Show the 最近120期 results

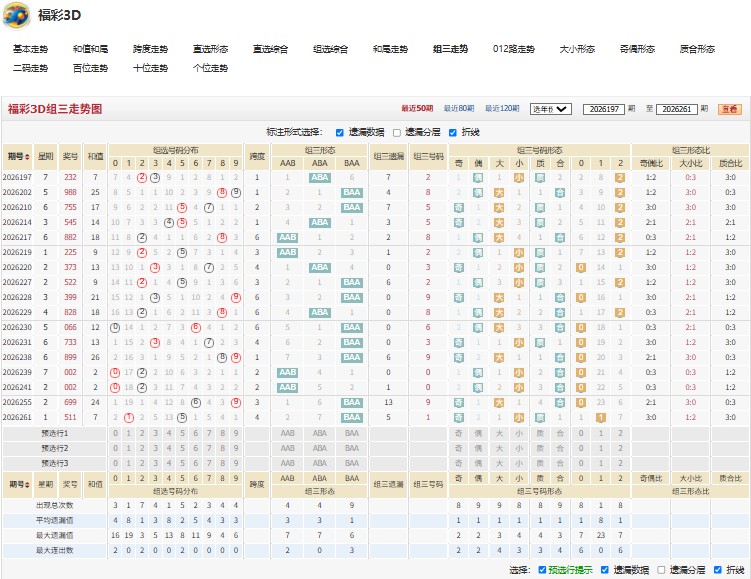coord(502,109)
